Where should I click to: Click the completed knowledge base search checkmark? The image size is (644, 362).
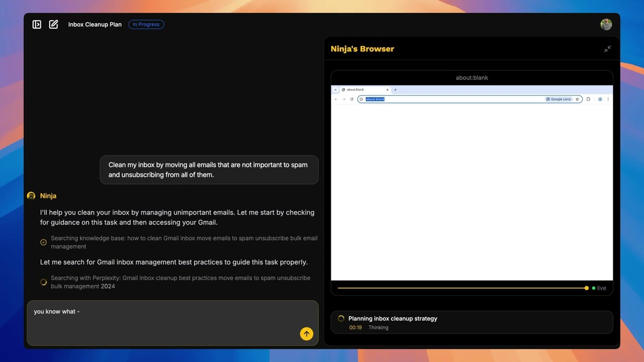tap(43, 242)
